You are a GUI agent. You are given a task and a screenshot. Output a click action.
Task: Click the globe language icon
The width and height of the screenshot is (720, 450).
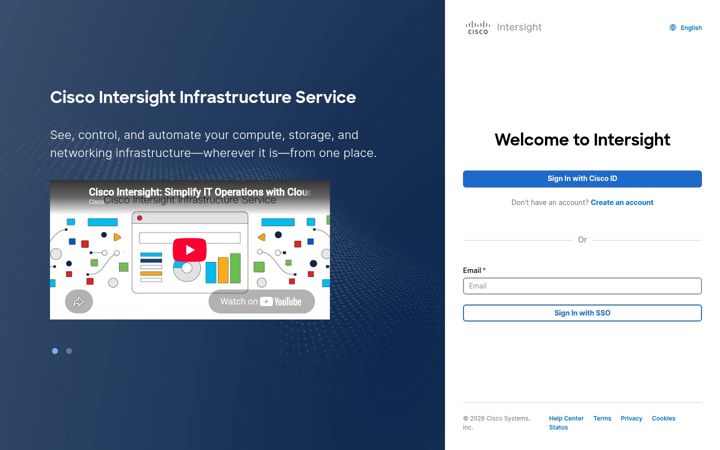click(673, 28)
